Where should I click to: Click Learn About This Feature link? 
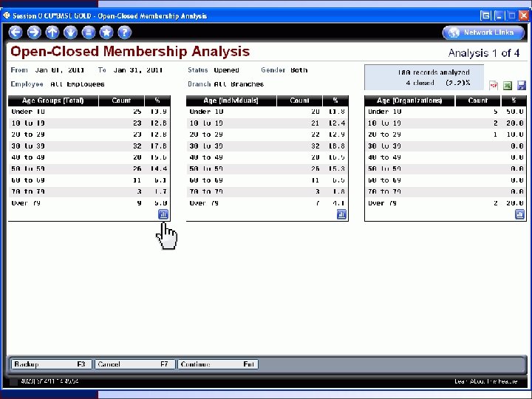pyautogui.click(x=486, y=381)
